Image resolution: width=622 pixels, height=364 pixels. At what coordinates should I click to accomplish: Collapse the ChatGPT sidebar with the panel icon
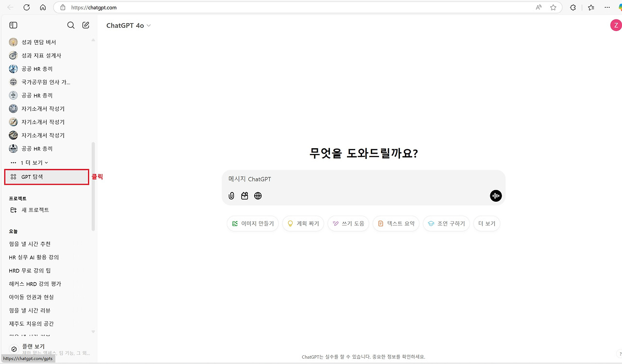tap(14, 25)
